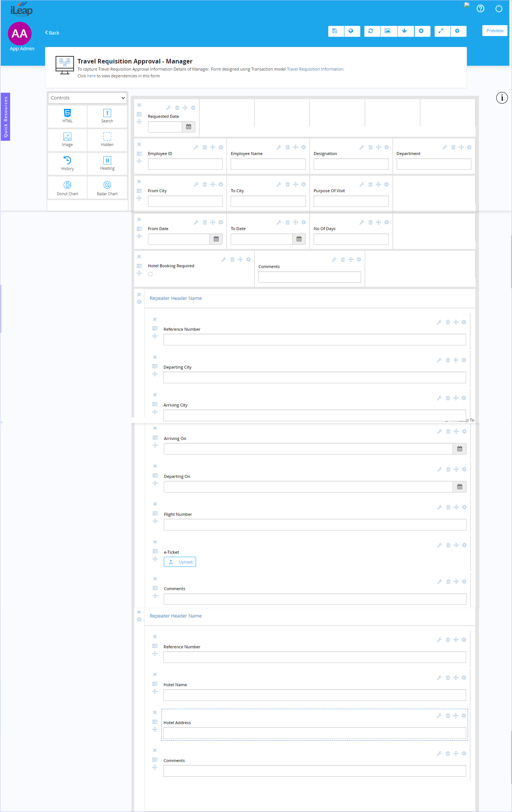Click the second Repeater Header Name text
The height and width of the screenshot is (812, 512).
point(176,616)
